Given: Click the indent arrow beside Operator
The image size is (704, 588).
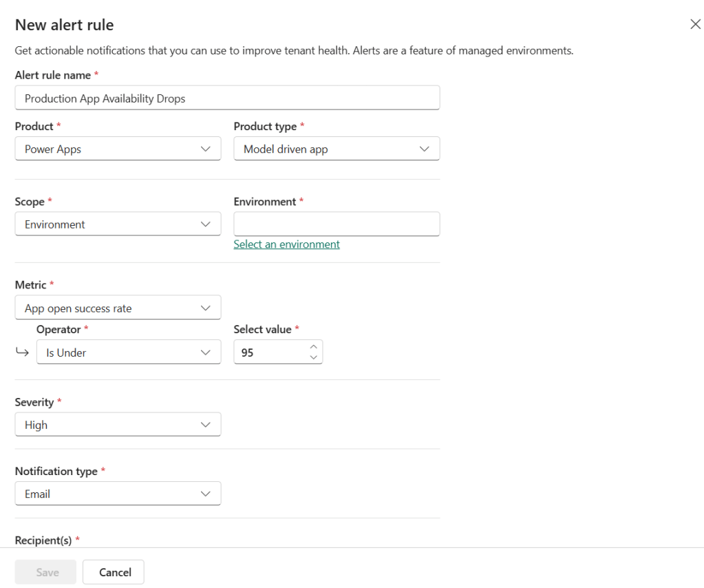Looking at the screenshot, I should pos(22,353).
